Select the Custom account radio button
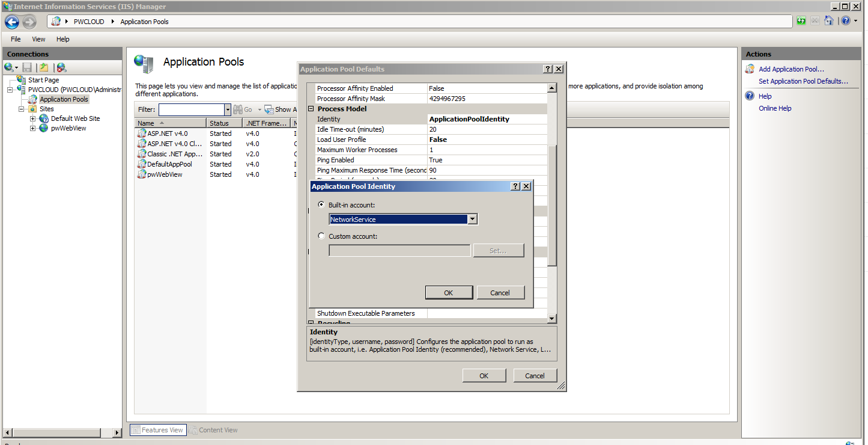The image size is (868, 445). pos(322,236)
